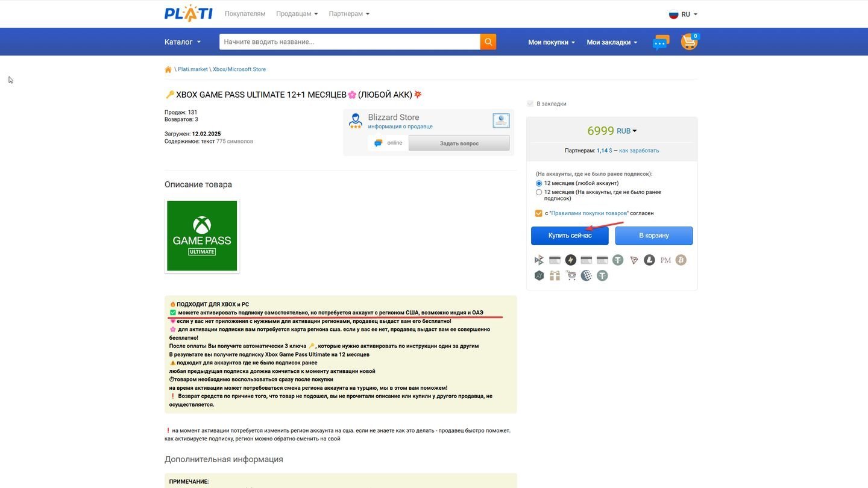Viewport: 868px width, 488px height.
Task: Expand the 'Мои закладки' dropdown
Action: pos(612,42)
